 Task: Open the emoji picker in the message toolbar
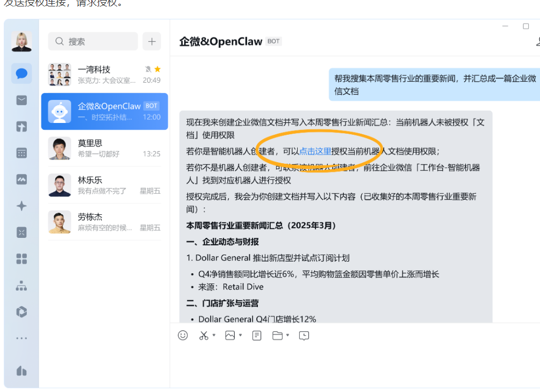[x=183, y=335]
